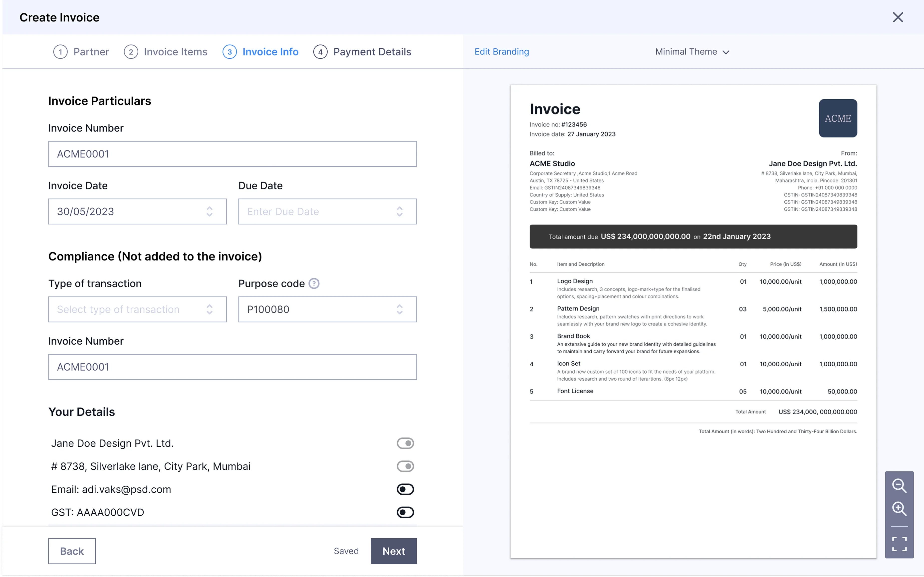This screenshot has width=924, height=577.
Task: Click the zoom out icon on preview panel
Action: pos(900,485)
